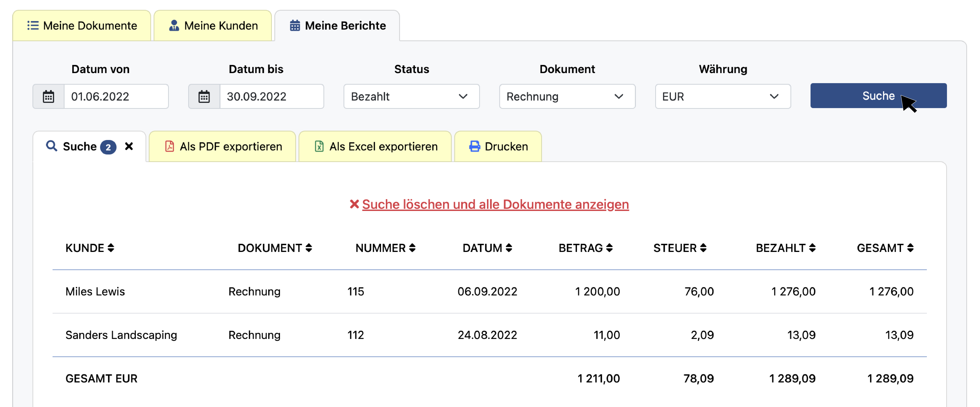Click the sort arrows next to KUNDE

tap(111, 248)
